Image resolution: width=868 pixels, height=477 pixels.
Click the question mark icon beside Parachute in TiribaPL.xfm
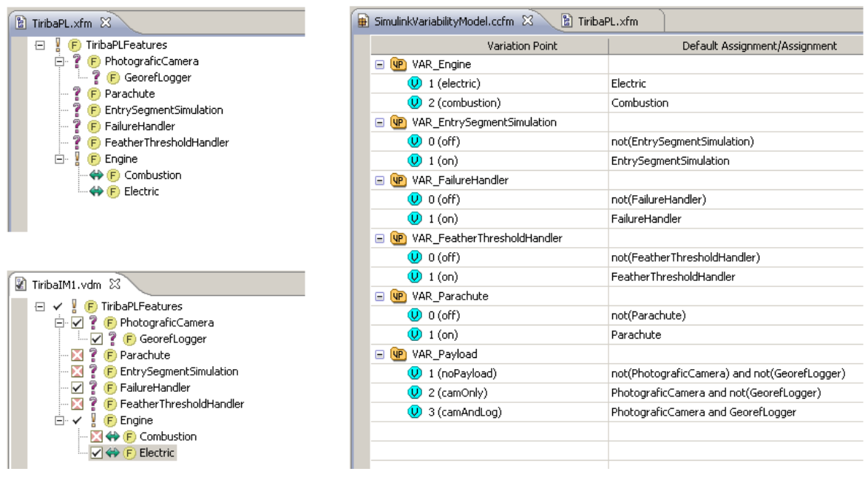click(77, 94)
